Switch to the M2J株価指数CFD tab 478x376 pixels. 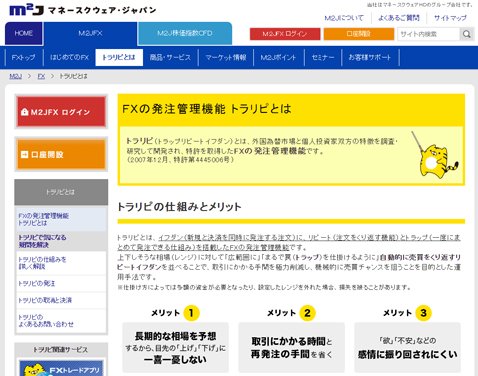[x=185, y=33]
